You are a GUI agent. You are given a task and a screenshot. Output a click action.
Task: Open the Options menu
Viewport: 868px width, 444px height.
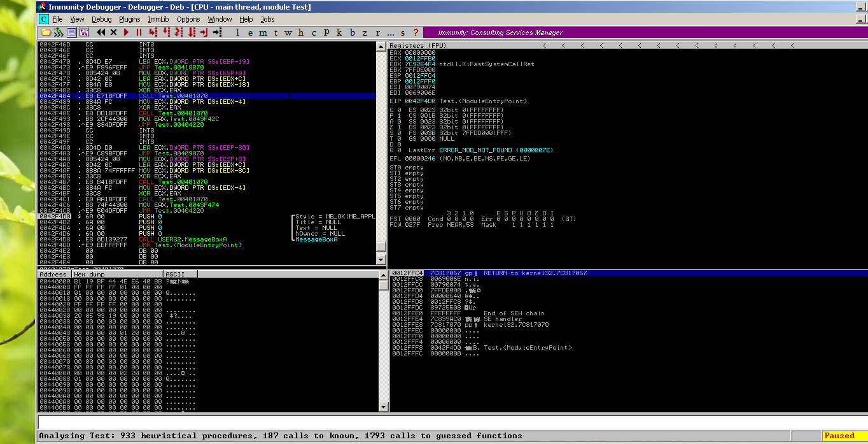coord(188,20)
